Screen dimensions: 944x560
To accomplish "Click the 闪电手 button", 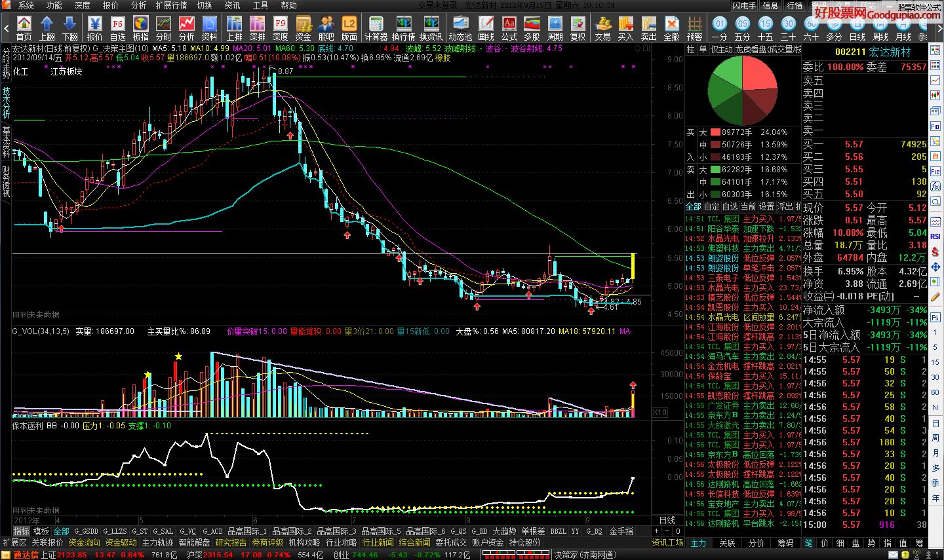I will pos(744,5).
